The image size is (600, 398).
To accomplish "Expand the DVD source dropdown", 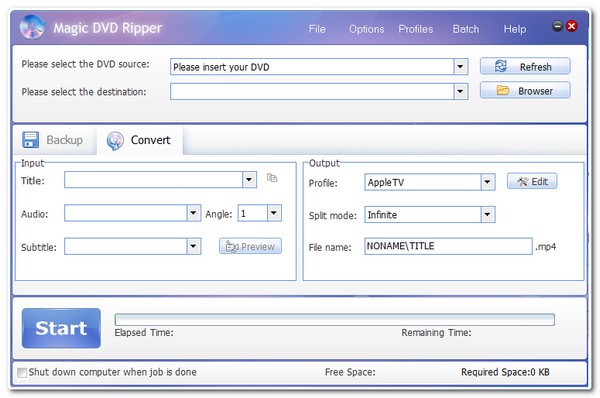I will click(x=460, y=67).
